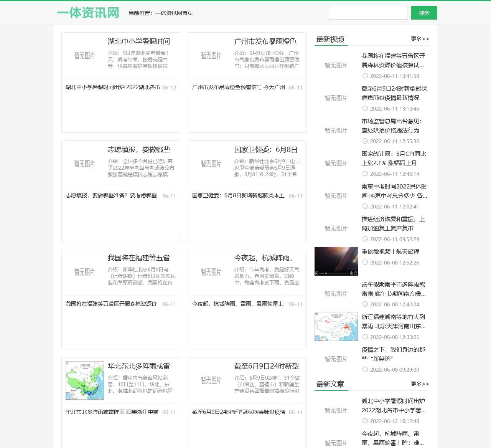The width and height of the screenshot is (491, 448).
Task: Click the clock icon beside 2022-06-08 09:29:09
Action: (365, 370)
